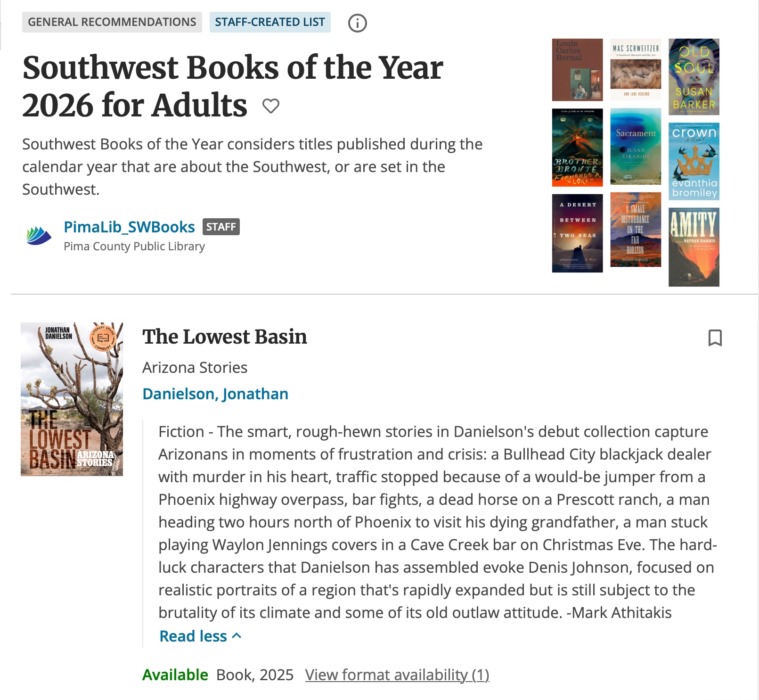This screenshot has height=700, width=759.
Task: Open the Brother Brontë cover thumbnail
Action: click(577, 148)
